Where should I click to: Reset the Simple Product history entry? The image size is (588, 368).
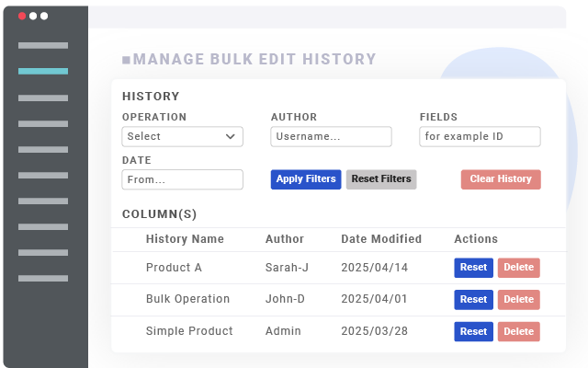[473, 331]
